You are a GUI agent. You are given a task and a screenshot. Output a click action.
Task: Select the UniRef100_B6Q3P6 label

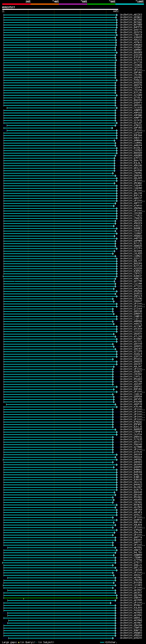click(x=131, y=263)
